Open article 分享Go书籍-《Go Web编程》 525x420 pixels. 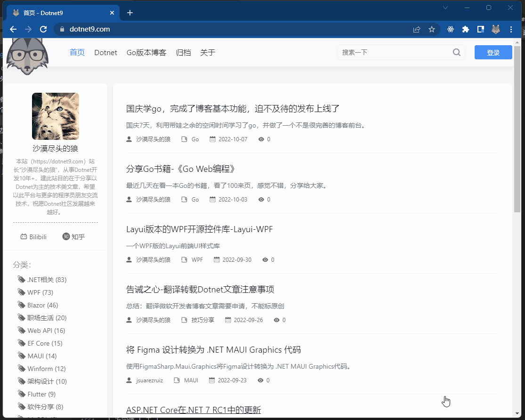coord(180,169)
